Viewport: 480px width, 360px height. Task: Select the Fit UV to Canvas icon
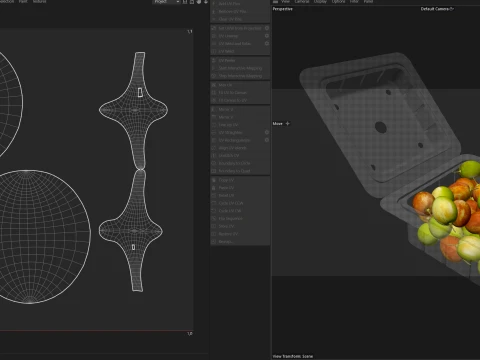tap(214, 93)
